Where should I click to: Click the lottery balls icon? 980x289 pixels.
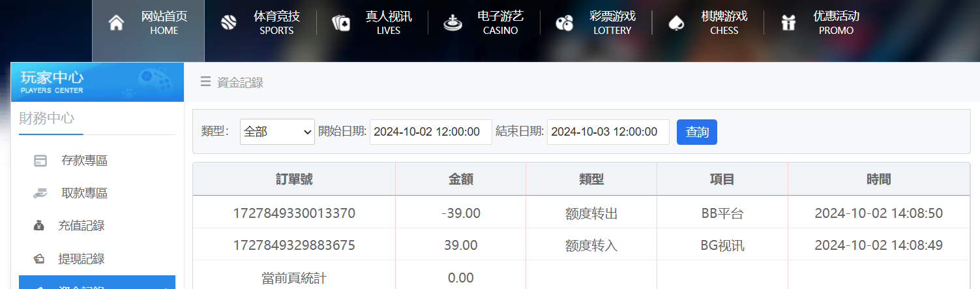[564, 23]
